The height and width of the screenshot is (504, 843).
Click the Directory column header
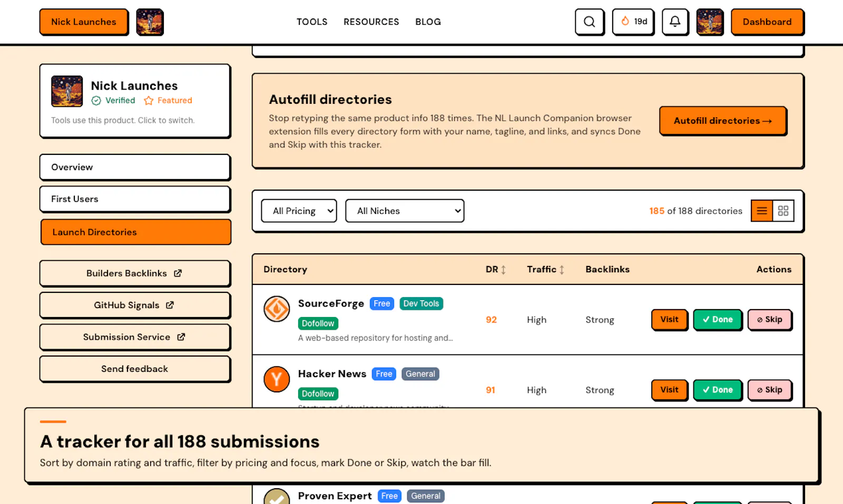point(285,269)
